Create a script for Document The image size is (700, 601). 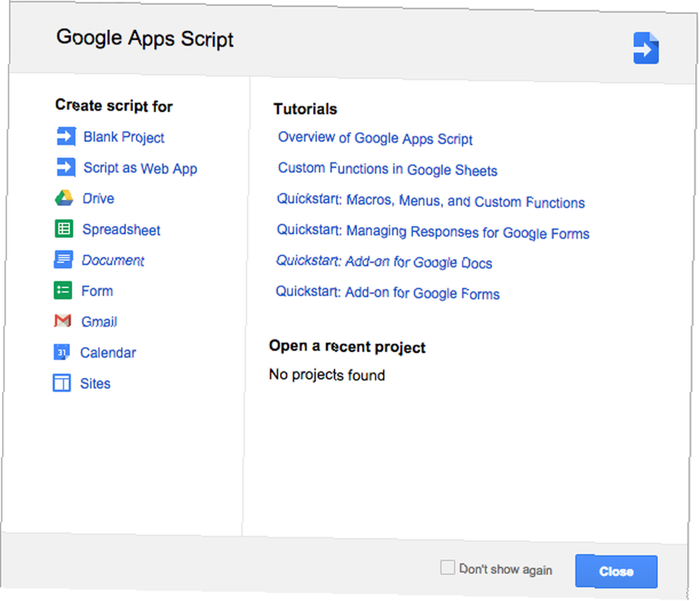coord(113,260)
